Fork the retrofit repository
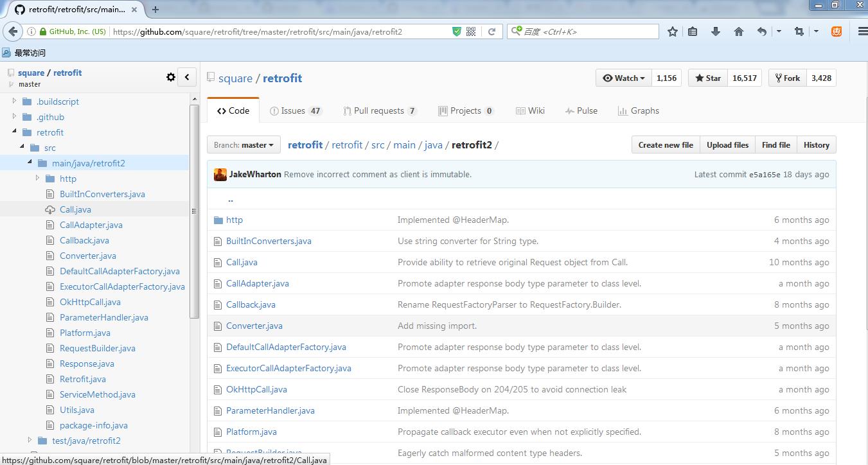 (x=787, y=78)
